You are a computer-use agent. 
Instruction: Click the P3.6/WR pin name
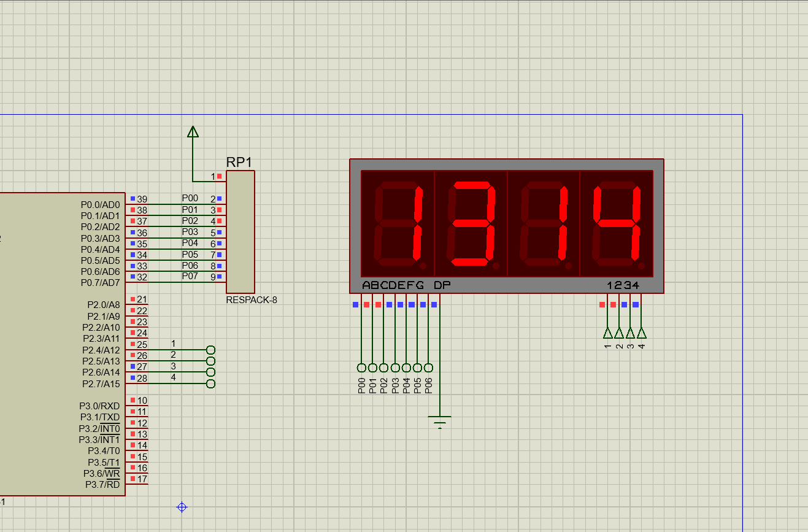[x=102, y=473]
